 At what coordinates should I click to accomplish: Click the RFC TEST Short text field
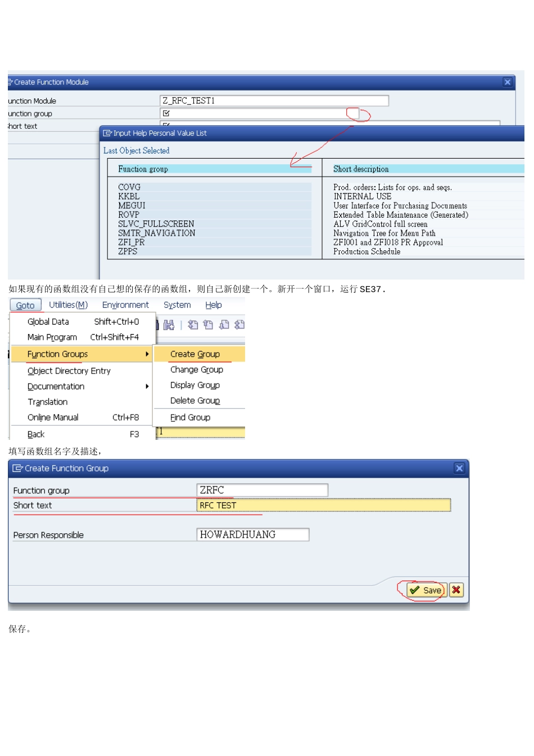pos(324,505)
